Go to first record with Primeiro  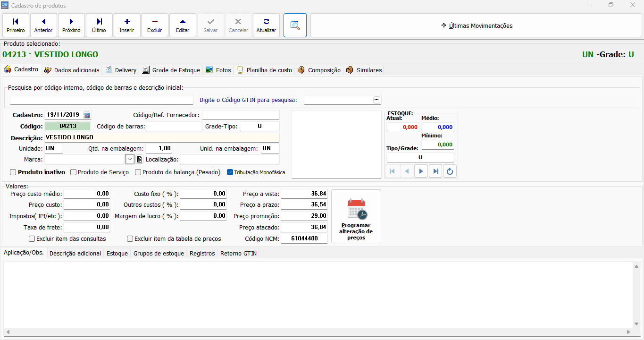tap(16, 25)
